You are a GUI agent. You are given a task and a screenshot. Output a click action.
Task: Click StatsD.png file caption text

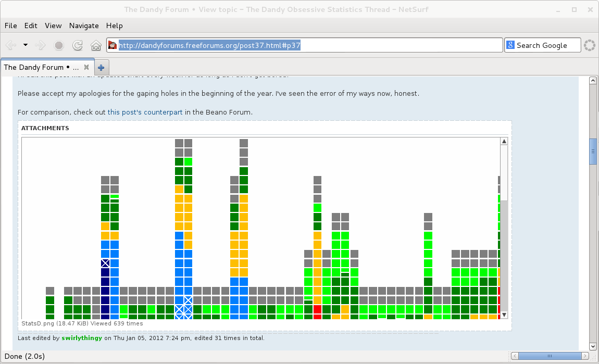[82, 323]
